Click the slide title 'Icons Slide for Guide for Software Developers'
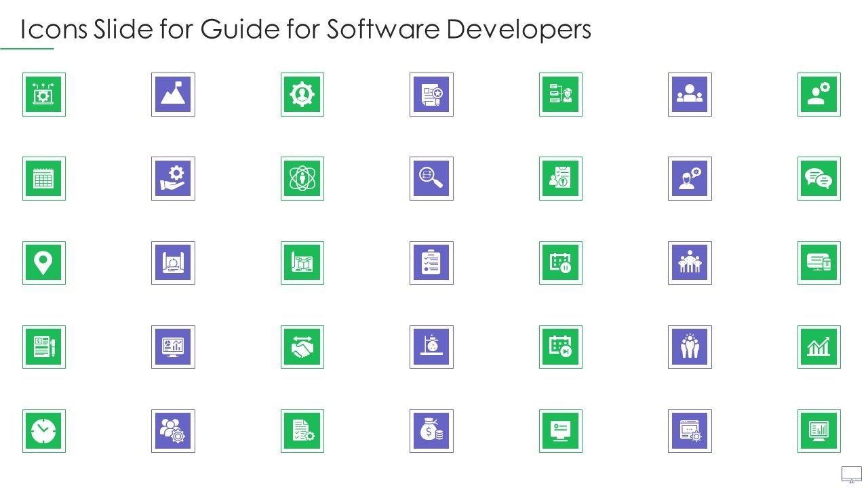Screen dimensions: 868x488 click(x=306, y=29)
